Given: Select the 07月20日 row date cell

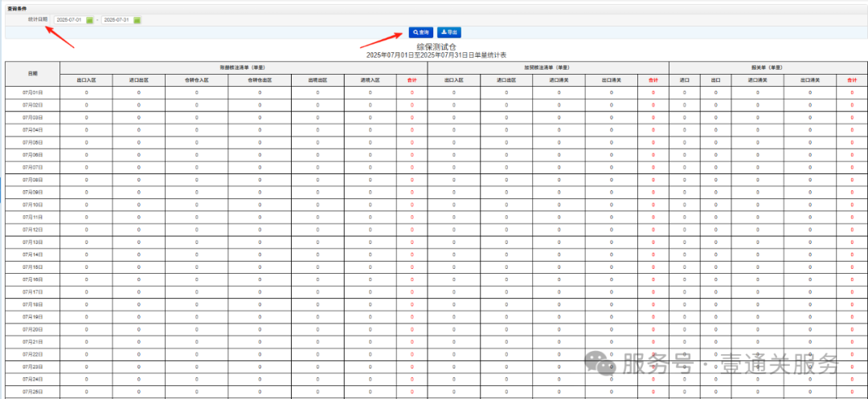Looking at the screenshot, I should tap(32, 329).
